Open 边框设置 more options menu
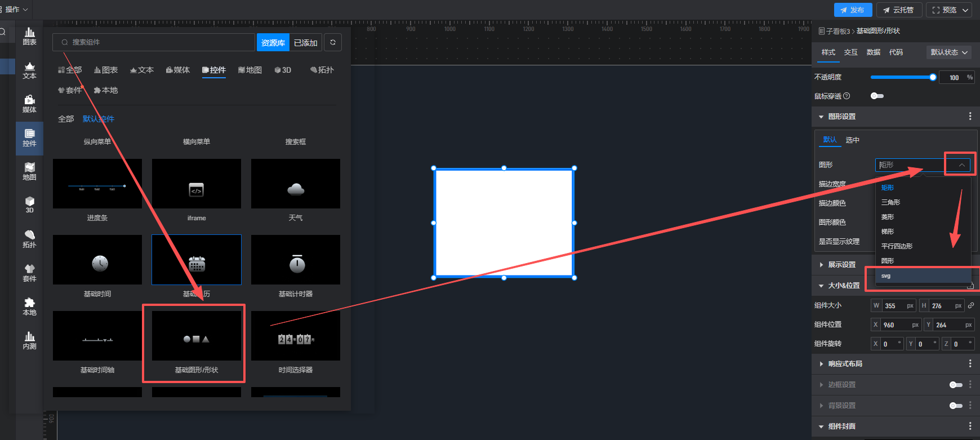The width and height of the screenshot is (980, 440). point(970,384)
